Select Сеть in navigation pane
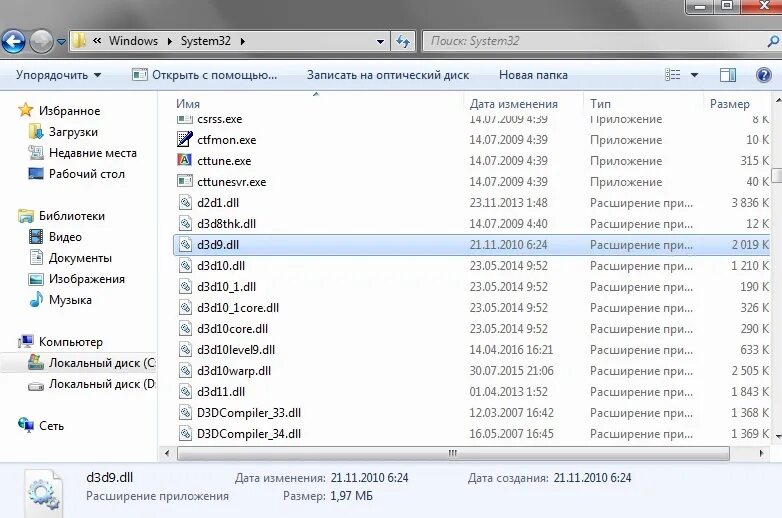The height and width of the screenshot is (518, 782). (x=51, y=426)
